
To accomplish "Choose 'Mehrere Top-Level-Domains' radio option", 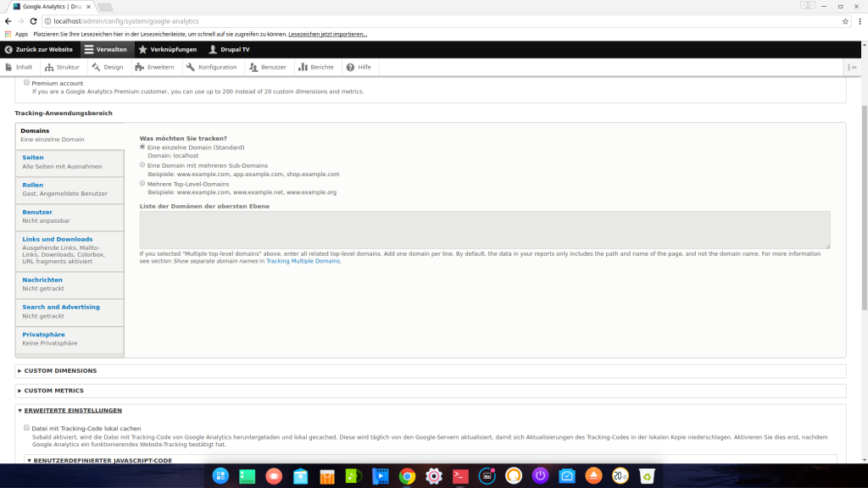I will [x=142, y=183].
